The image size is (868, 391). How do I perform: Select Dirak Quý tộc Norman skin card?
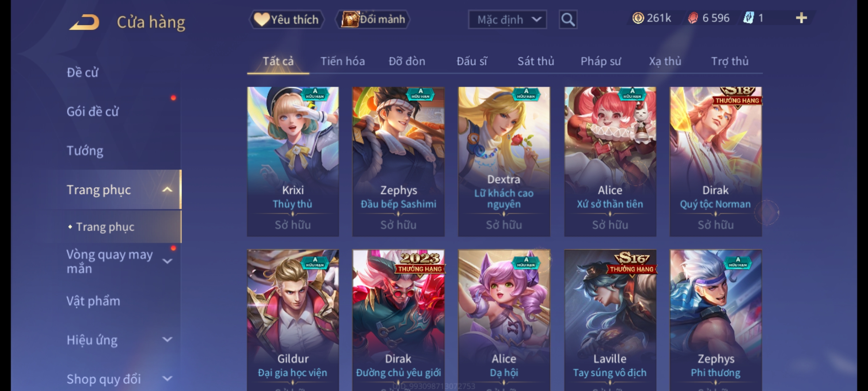716,161
